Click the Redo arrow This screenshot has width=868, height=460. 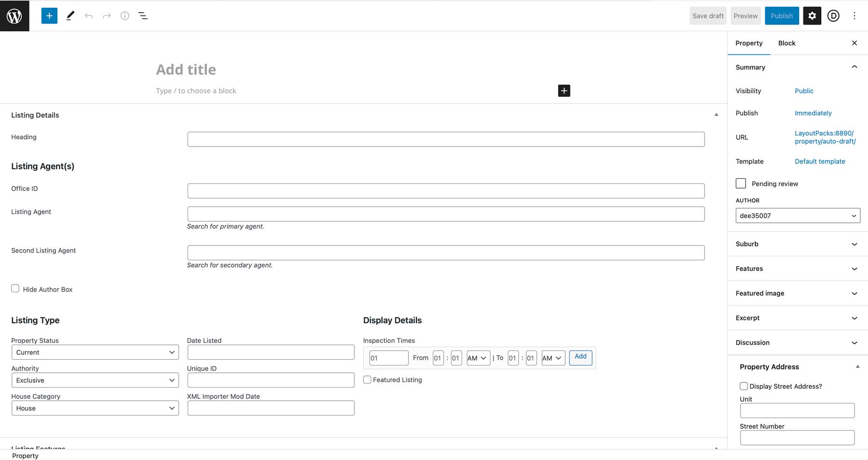[107, 15]
